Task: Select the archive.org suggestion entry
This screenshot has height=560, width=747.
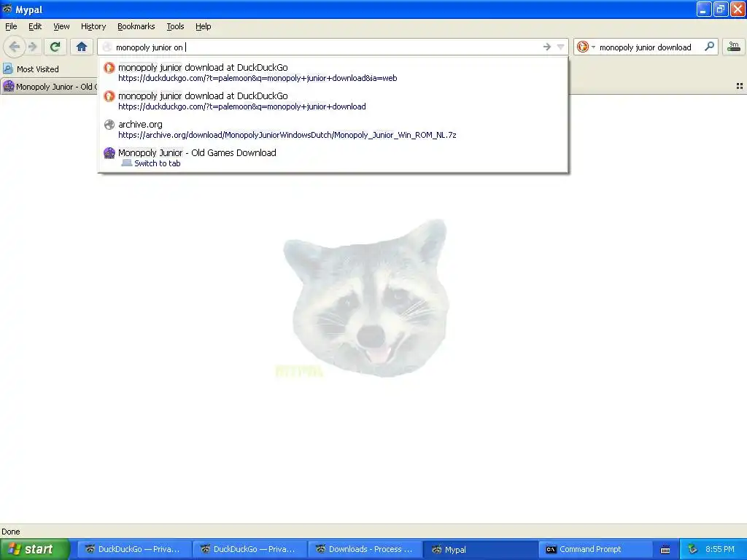Action: 333,130
